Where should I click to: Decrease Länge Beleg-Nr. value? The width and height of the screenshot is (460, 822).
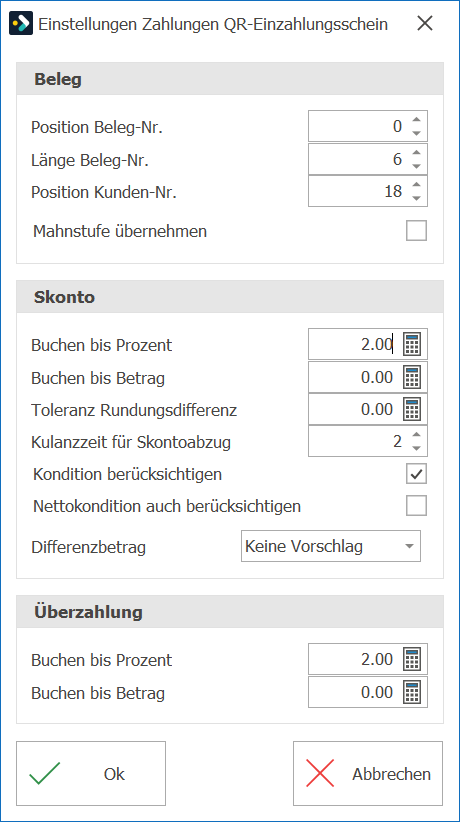click(x=416, y=166)
